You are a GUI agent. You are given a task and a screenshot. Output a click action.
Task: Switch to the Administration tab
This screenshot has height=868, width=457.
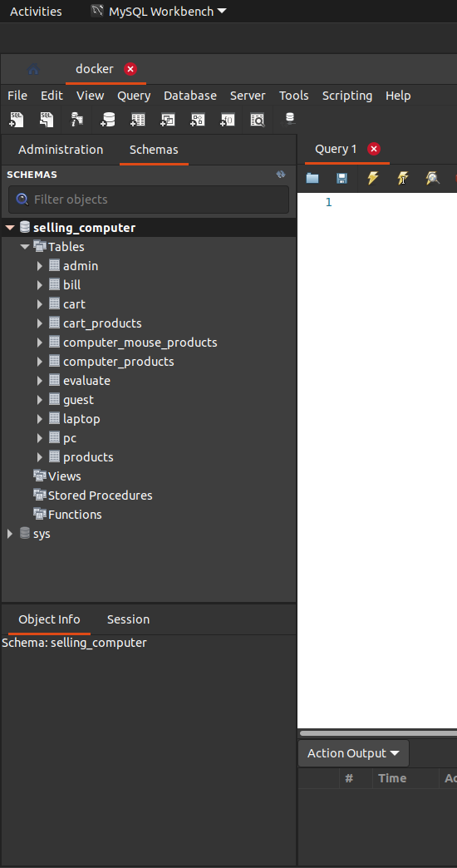coord(61,150)
